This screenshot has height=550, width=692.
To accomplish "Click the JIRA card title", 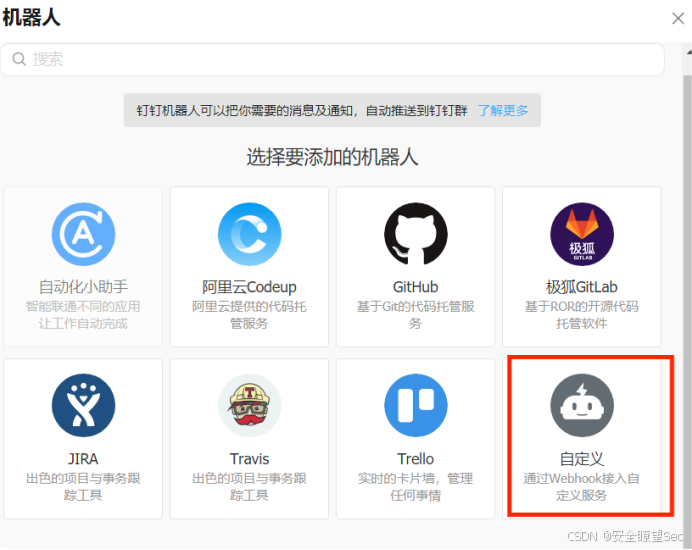I will [83, 459].
